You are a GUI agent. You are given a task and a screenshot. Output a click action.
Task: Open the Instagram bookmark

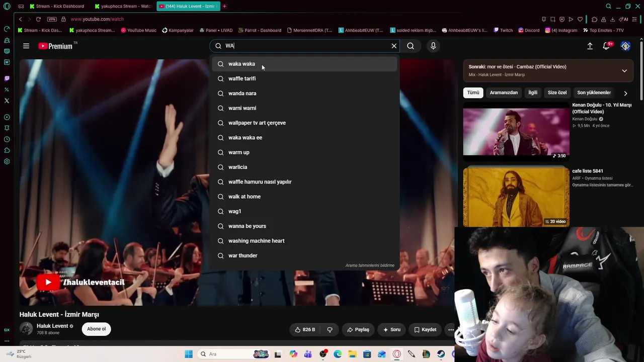pos(561,30)
